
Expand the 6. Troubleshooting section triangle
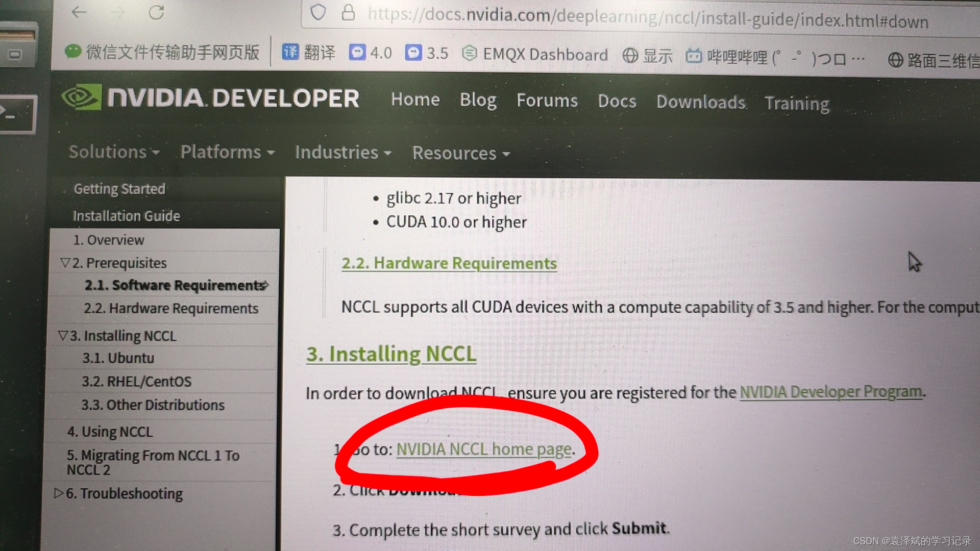click(59, 493)
